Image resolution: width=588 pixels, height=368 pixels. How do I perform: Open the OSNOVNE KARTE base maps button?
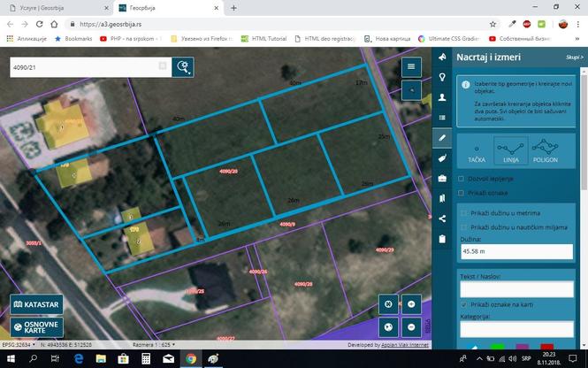(x=36, y=327)
